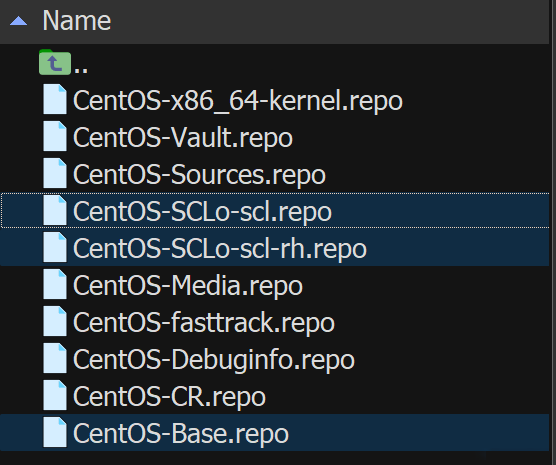Select the CentOS-Vault.repo file name
Screen dimensions: 556x465
(183, 138)
